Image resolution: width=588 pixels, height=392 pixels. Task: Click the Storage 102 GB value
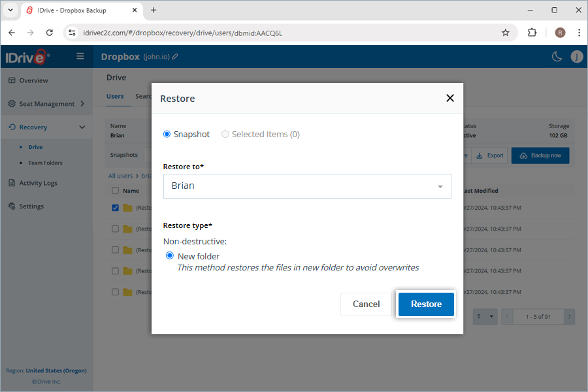[559, 135]
